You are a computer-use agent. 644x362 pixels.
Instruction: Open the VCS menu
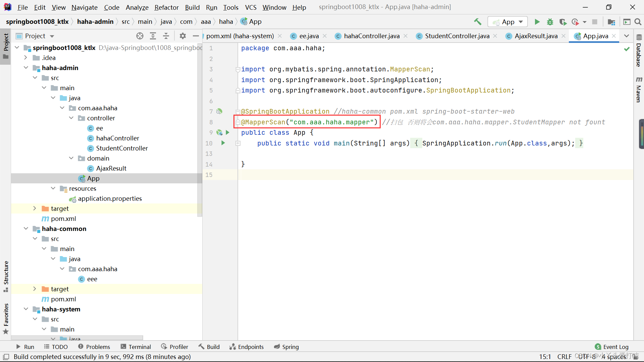point(251,7)
